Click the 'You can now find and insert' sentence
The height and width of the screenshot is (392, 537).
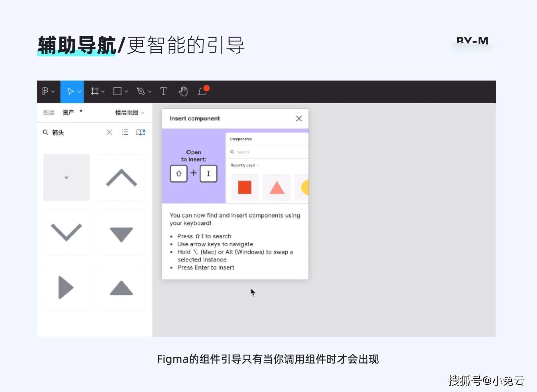click(235, 219)
